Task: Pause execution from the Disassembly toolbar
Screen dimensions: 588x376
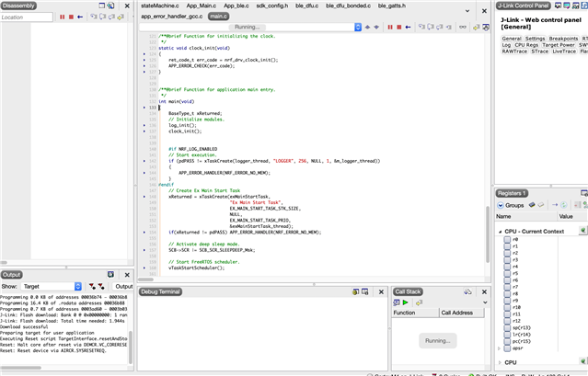Action: click(63, 17)
